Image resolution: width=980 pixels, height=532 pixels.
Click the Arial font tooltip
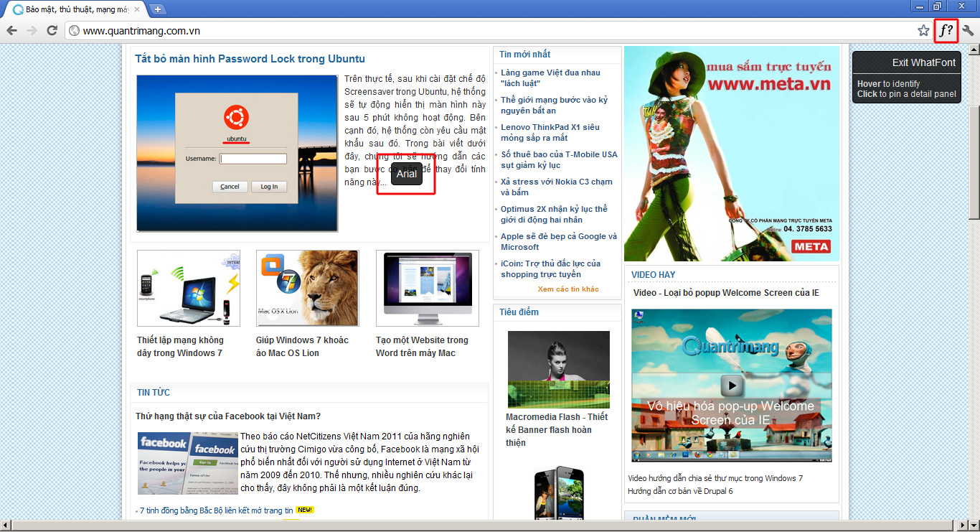407,174
